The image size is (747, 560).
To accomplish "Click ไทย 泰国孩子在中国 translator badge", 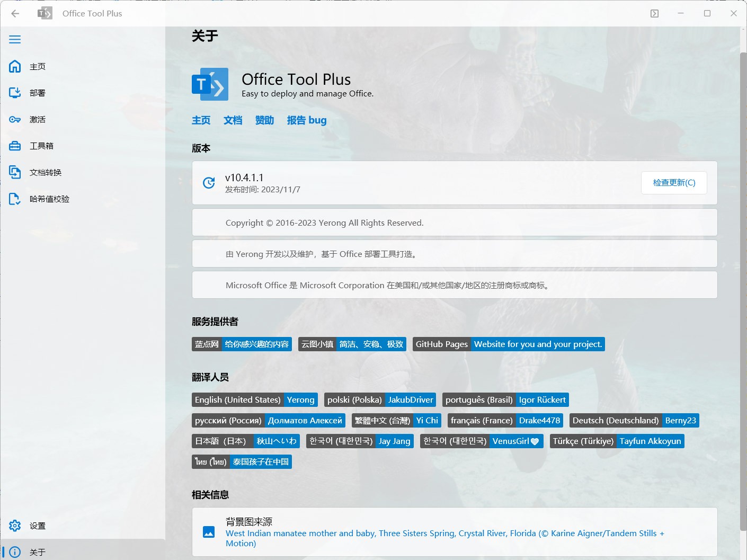I will tap(242, 462).
